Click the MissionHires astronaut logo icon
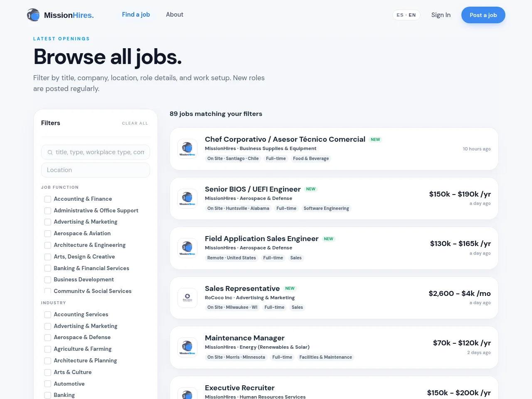Viewport: 532px width, 399px height. pyautogui.click(x=33, y=15)
